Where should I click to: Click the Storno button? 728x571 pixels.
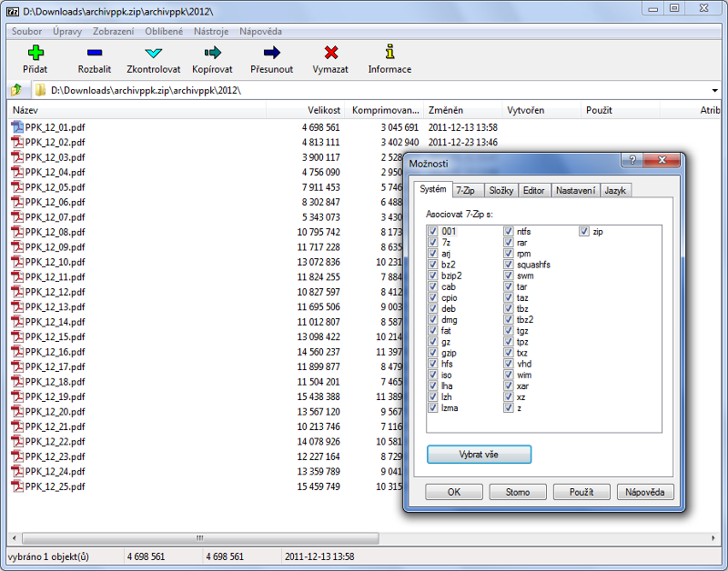517,492
